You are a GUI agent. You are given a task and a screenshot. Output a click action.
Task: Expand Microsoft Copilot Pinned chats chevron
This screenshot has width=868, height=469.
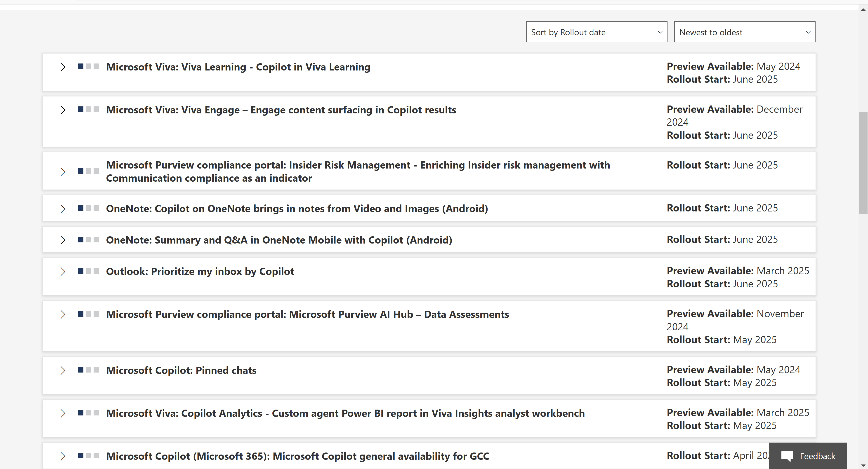pos(63,370)
